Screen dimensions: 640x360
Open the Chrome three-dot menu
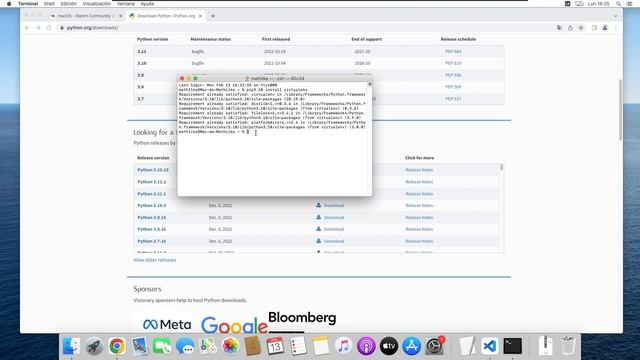pyautogui.click(x=616, y=28)
